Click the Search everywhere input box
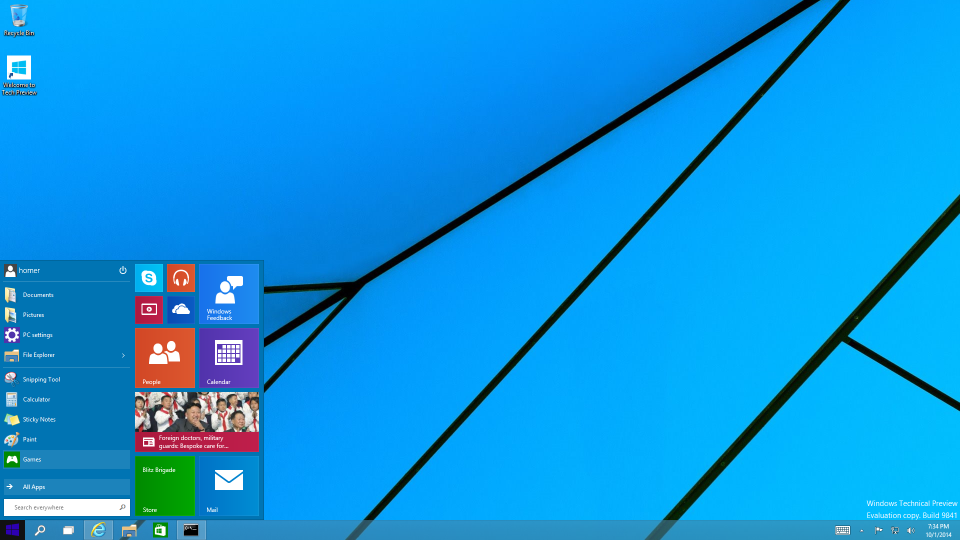The image size is (960, 540). point(67,508)
